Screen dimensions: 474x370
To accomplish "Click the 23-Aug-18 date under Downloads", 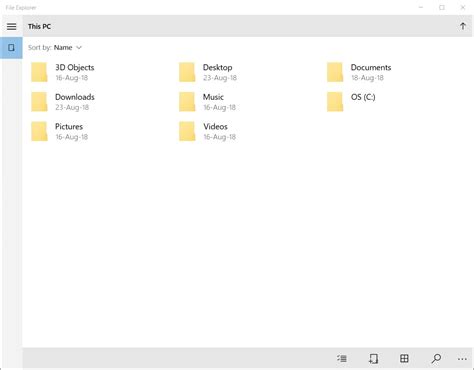I will tap(72, 107).
